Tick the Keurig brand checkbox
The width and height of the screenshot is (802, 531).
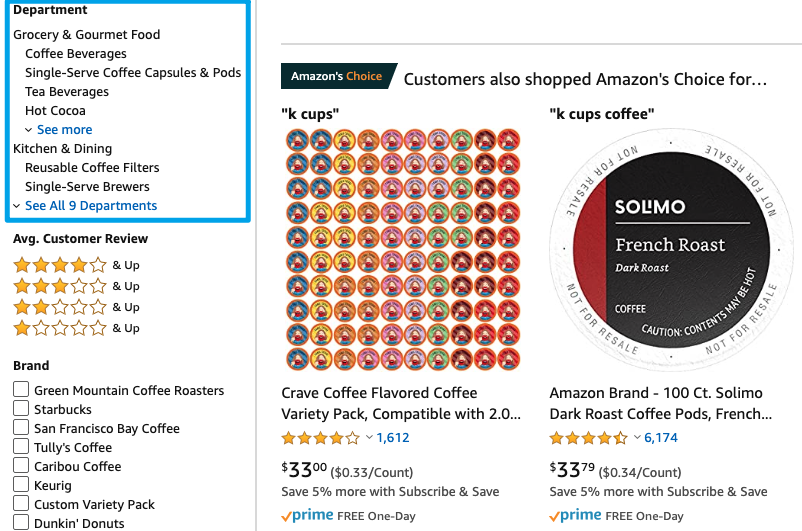coord(21,484)
